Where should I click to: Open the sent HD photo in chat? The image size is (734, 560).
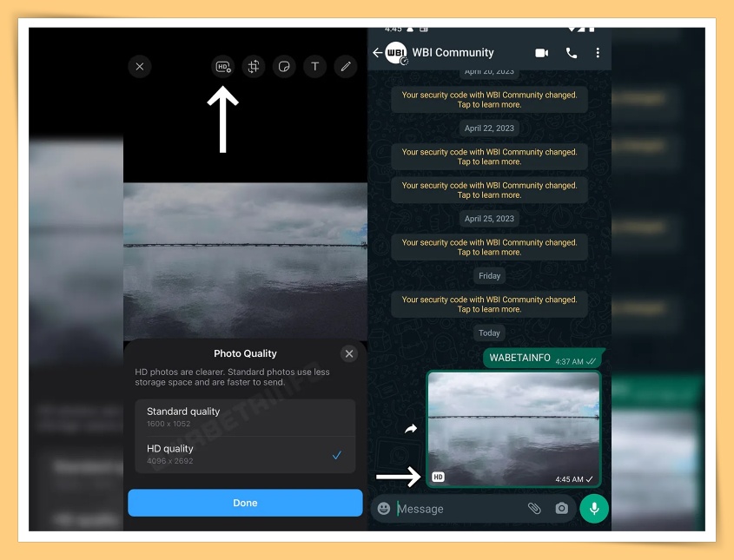point(513,429)
